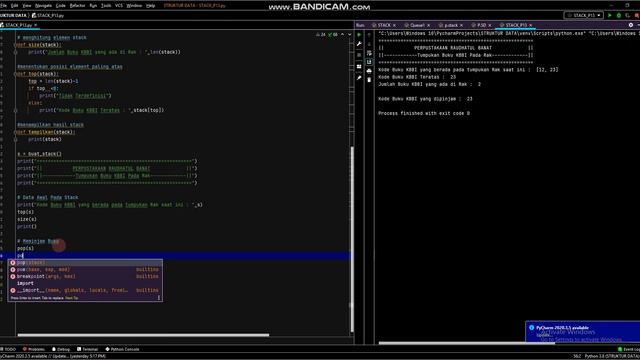The image size is (640, 360).
Task: Go to previous highlighted error arrow
Action: [x=342, y=35]
